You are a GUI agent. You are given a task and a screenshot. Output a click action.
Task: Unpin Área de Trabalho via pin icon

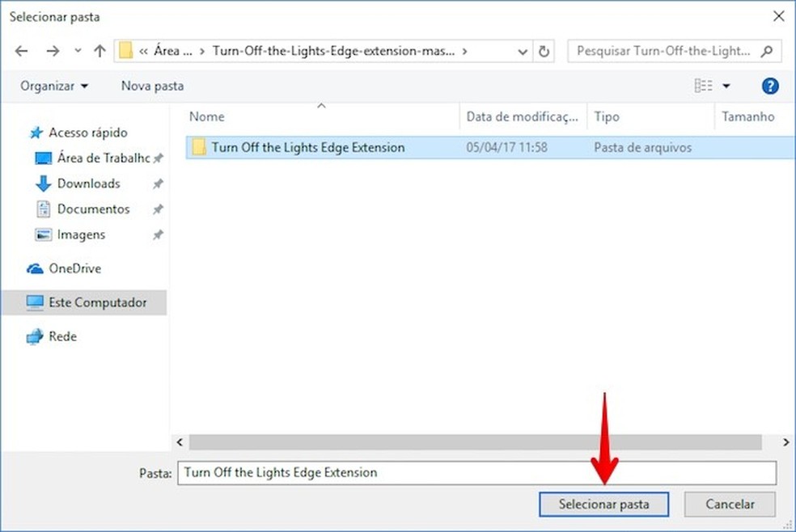click(158, 158)
